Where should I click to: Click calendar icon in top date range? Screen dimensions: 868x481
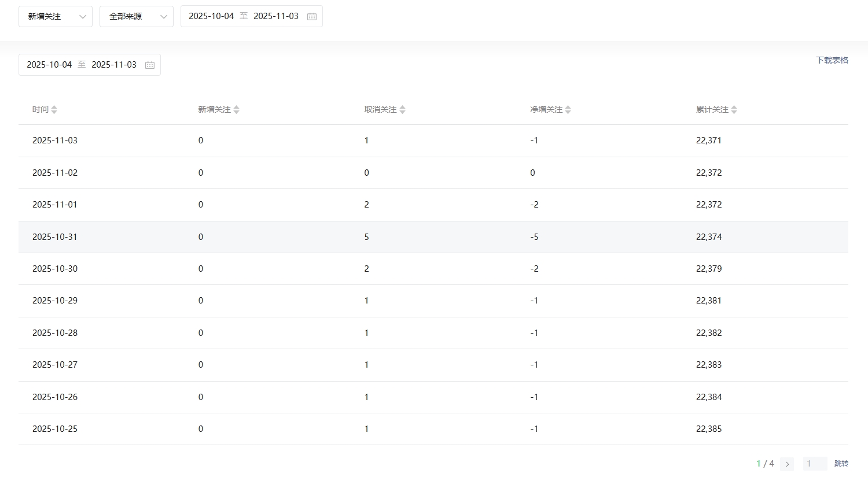pos(312,16)
